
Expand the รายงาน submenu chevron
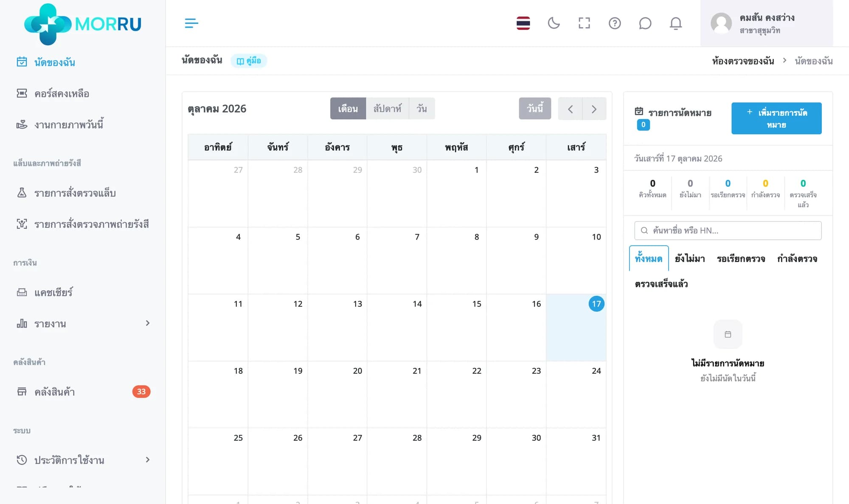(148, 323)
